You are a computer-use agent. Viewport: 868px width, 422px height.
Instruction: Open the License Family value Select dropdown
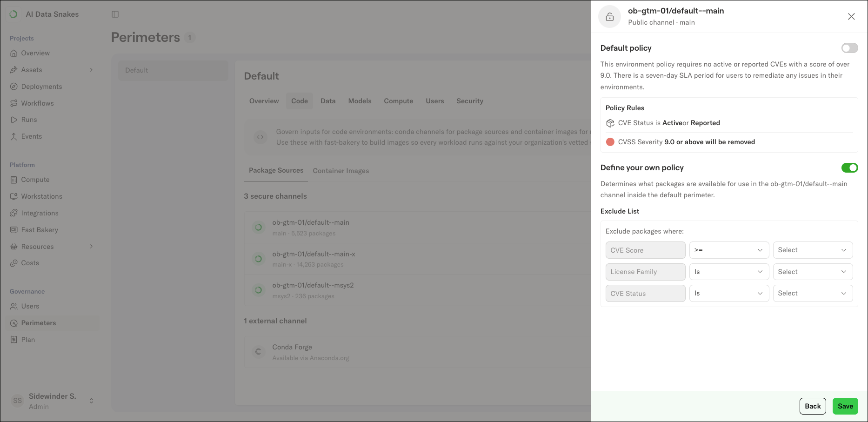point(813,272)
